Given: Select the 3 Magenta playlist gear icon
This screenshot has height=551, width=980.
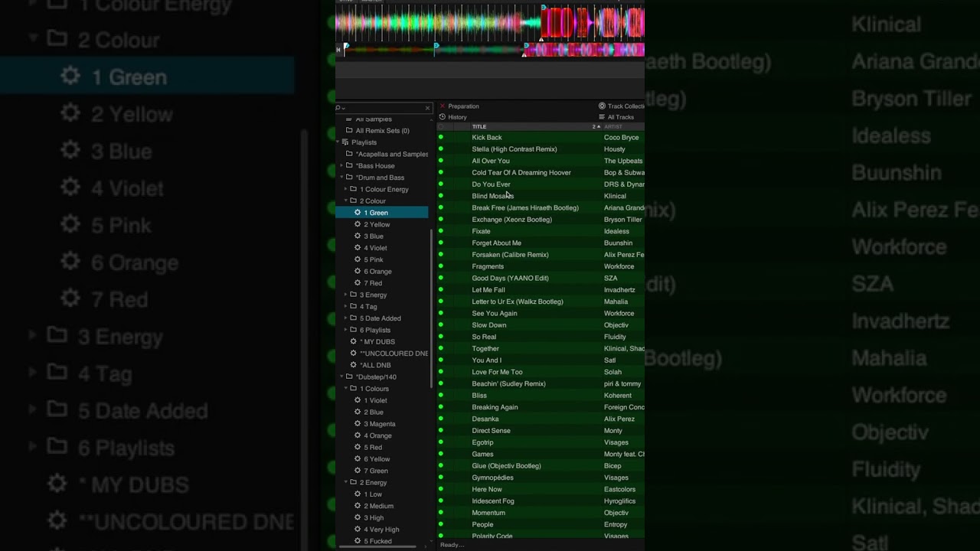Looking at the screenshot, I should (x=358, y=424).
